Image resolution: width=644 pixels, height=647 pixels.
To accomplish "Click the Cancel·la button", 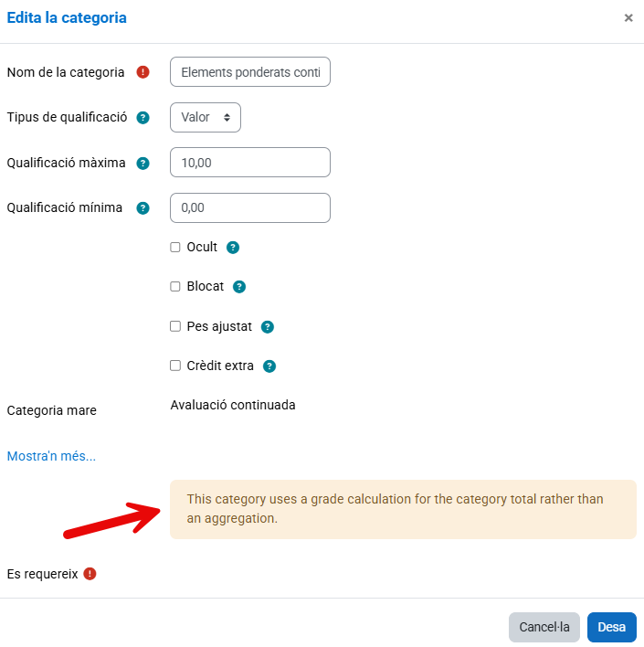I will [544, 627].
